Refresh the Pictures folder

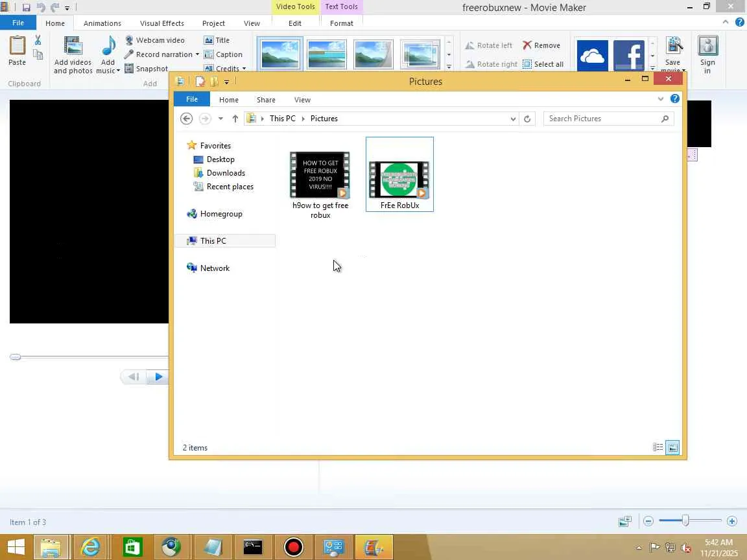[x=527, y=119]
